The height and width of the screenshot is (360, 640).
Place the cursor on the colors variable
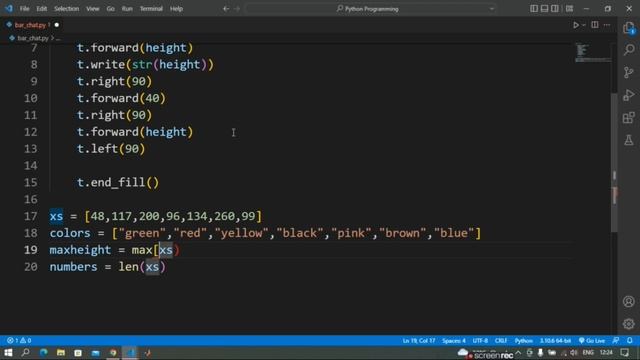point(70,233)
